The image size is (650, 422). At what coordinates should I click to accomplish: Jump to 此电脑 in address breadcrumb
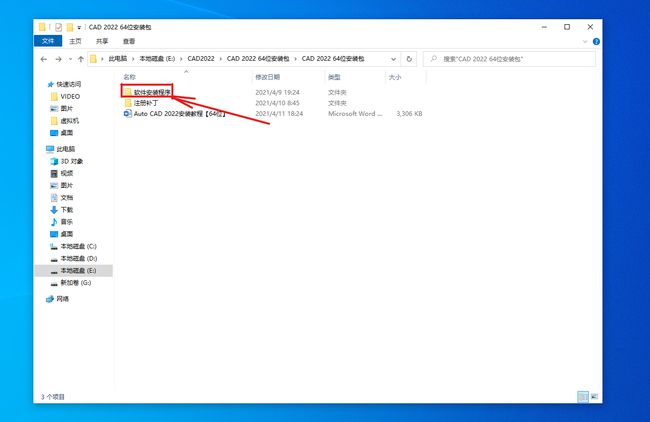coord(118,59)
